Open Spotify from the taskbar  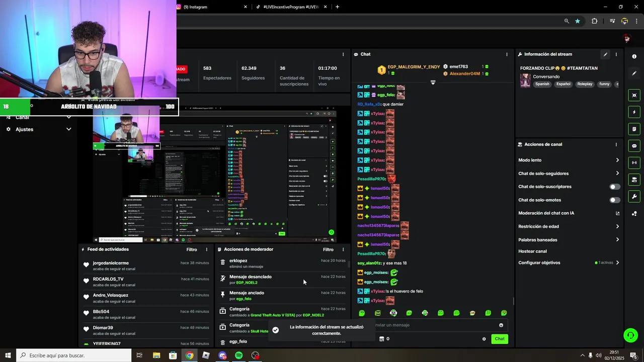pyautogui.click(x=239, y=355)
